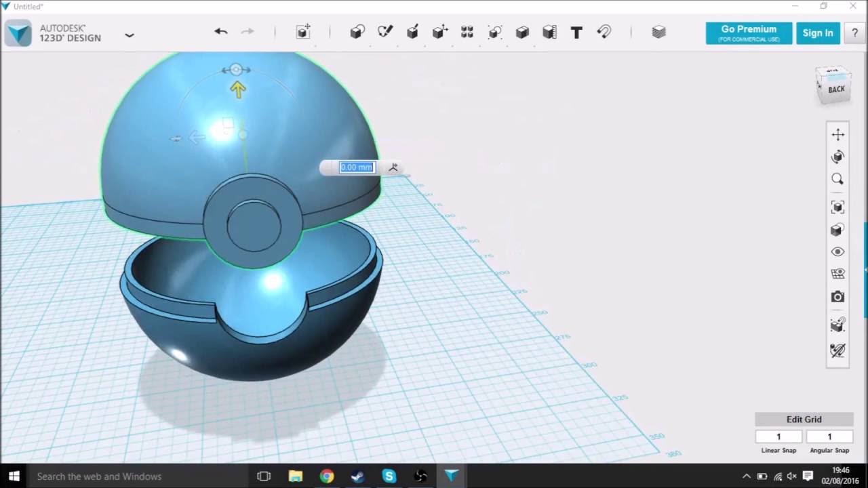868x488 pixels.
Task: Open File Explorer from the taskbar
Action: tap(296, 476)
